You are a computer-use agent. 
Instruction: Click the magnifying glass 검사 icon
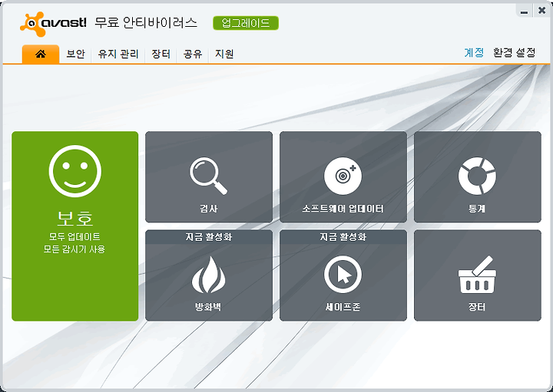208,176
